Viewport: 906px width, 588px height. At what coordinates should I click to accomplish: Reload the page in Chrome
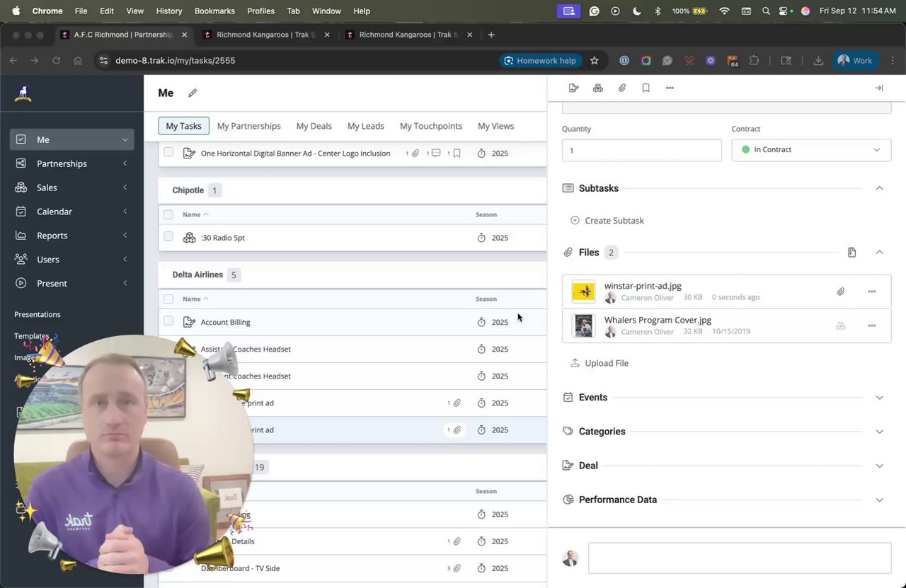click(x=56, y=61)
